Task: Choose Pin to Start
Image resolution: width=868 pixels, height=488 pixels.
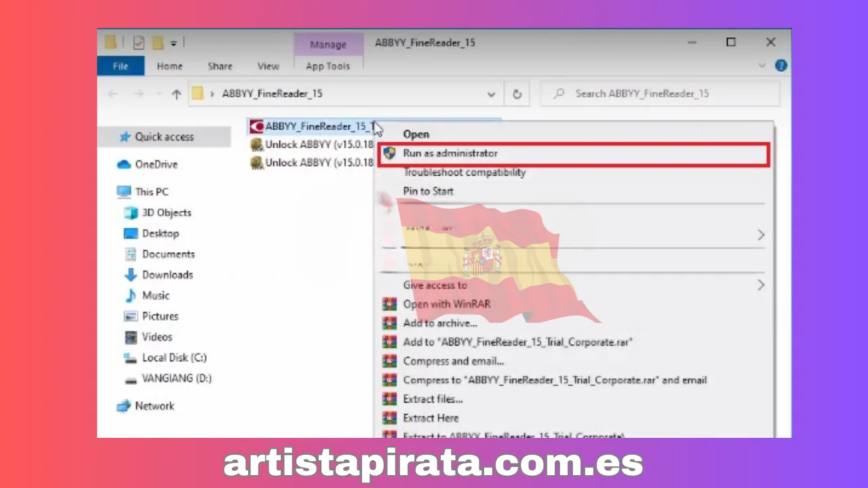Action: [428, 191]
